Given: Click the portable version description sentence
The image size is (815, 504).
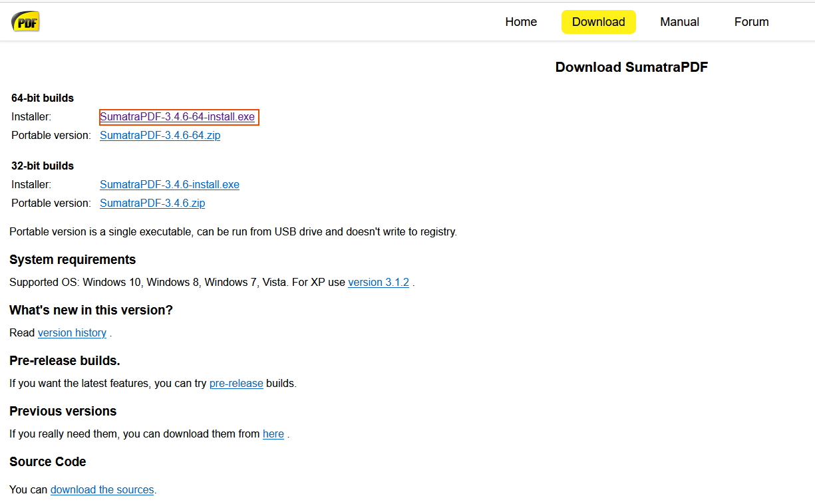Looking at the screenshot, I should pyautogui.click(x=234, y=232).
